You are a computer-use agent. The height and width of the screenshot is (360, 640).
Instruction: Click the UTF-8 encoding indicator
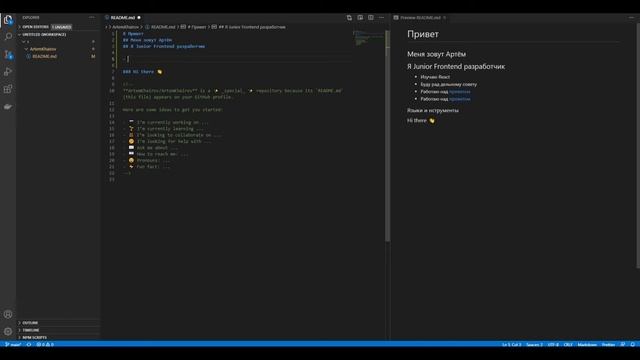pos(553,344)
